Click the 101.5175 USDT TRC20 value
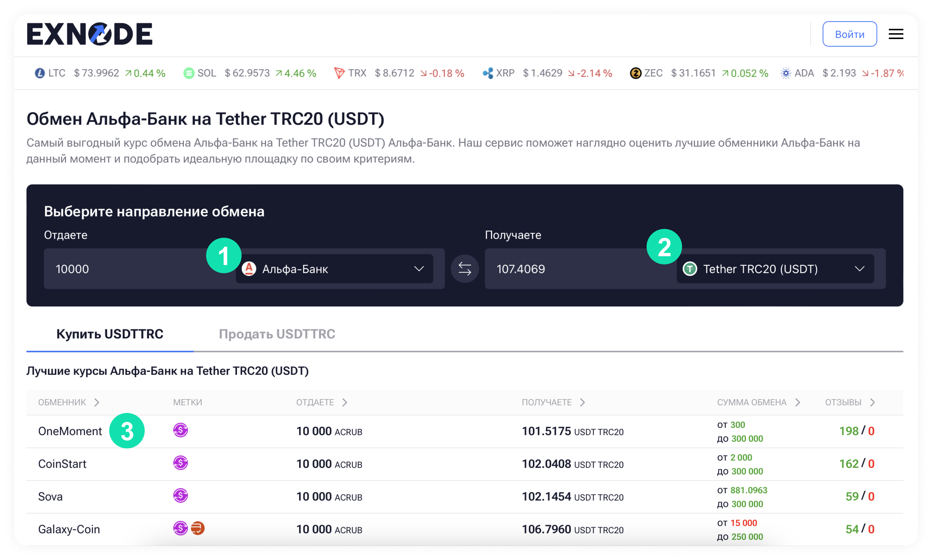This screenshot has width=932, height=560. [573, 431]
